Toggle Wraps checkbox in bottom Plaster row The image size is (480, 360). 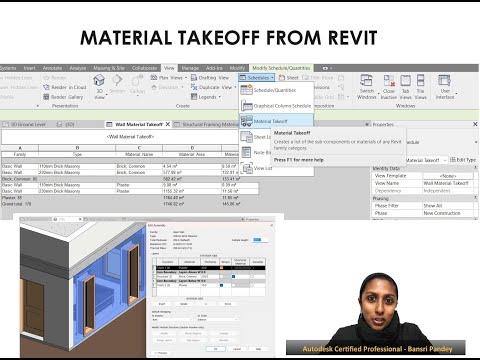pyautogui.click(x=221, y=285)
